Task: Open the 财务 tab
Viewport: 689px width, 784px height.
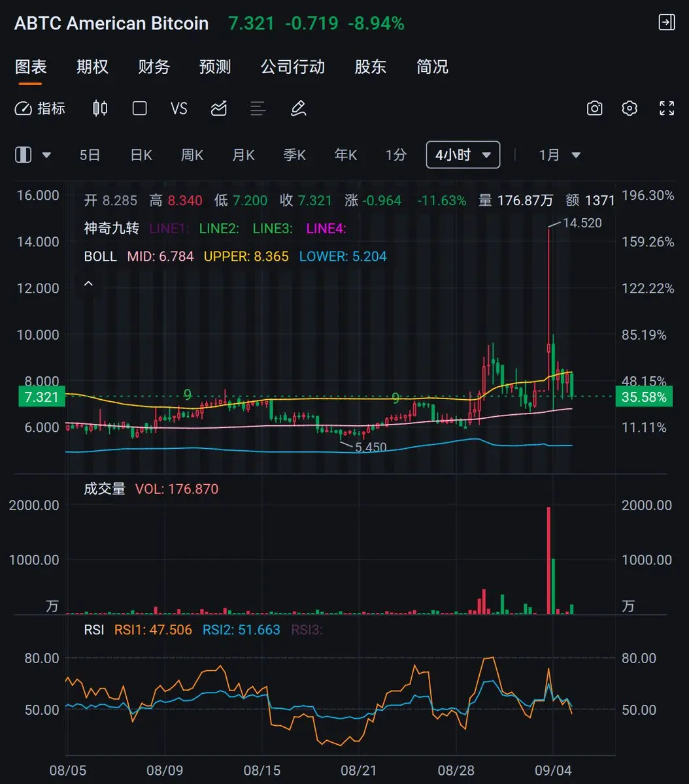Action: (x=154, y=67)
